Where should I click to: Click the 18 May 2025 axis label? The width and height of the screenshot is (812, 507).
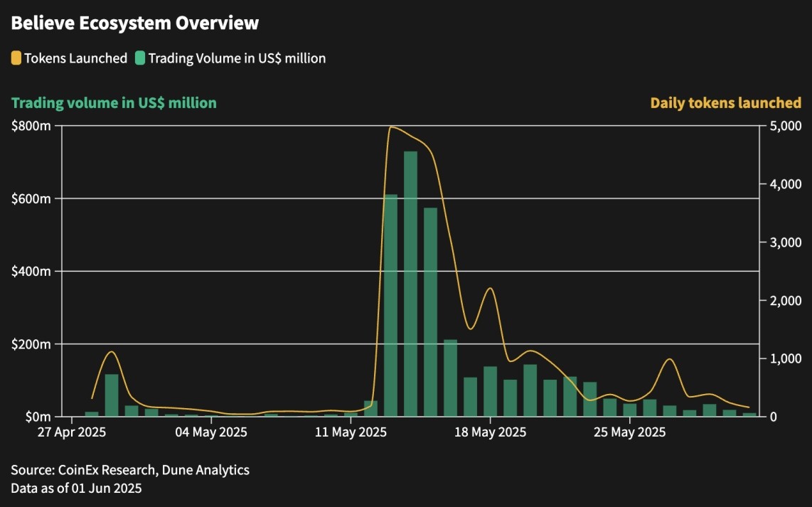pos(490,432)
